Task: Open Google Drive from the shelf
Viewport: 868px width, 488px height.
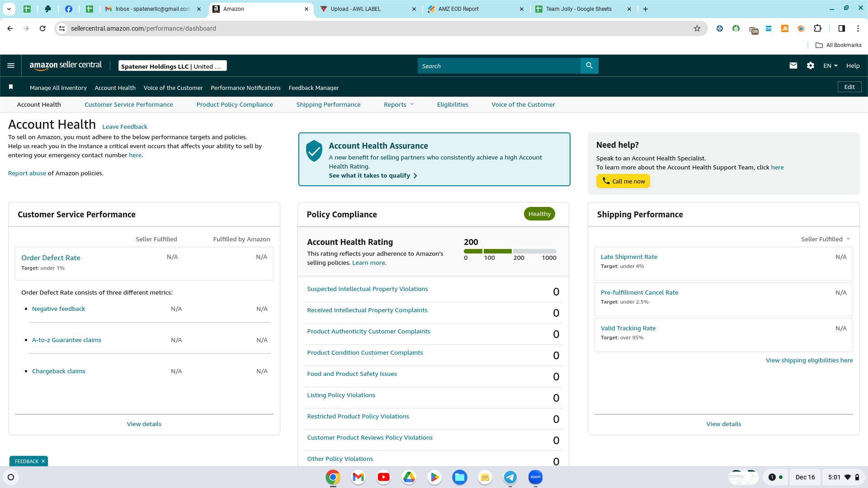Action: click(x=409, y=477)
